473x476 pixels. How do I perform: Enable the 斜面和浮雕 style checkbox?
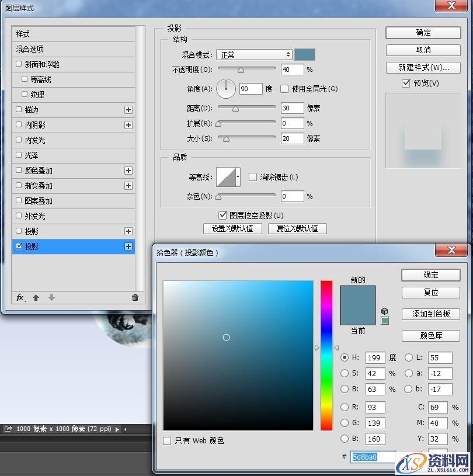tap(19, 64)
